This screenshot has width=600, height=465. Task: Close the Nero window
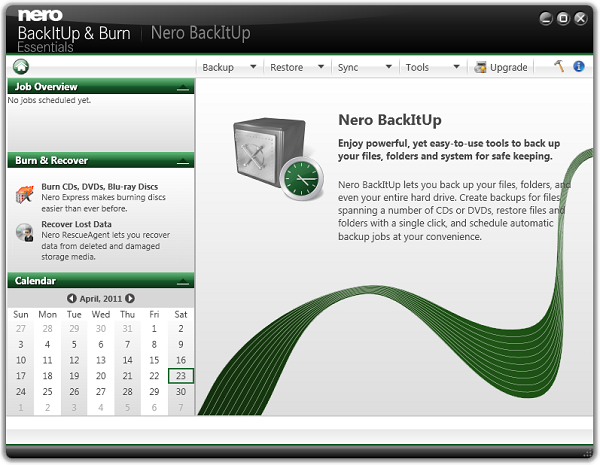581,18
